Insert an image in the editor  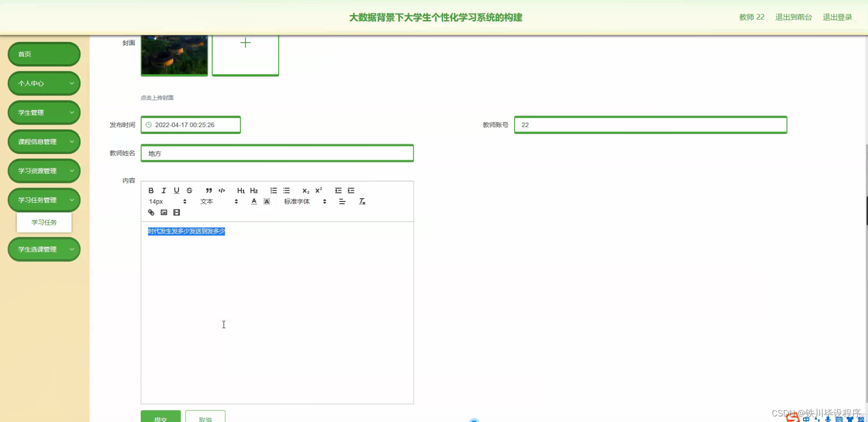(164, 212)
